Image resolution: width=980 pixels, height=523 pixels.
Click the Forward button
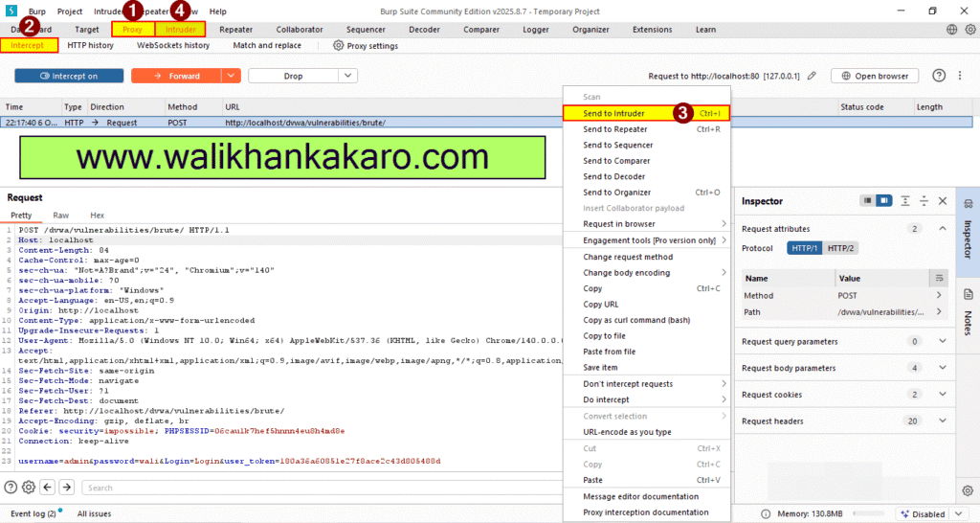pyautogui.click(x=176, y=76)
